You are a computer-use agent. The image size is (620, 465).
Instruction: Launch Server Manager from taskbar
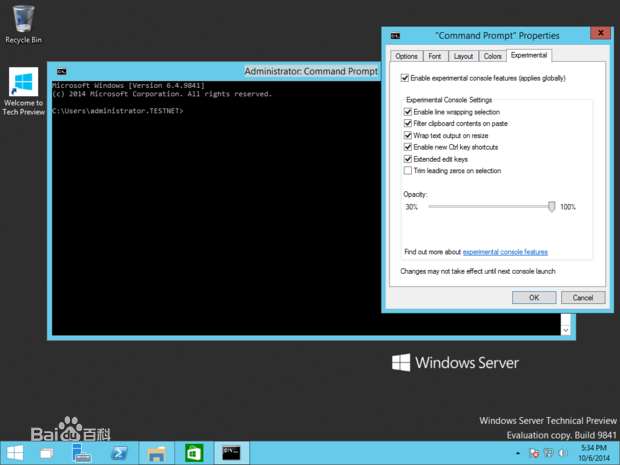coord(81,453)
